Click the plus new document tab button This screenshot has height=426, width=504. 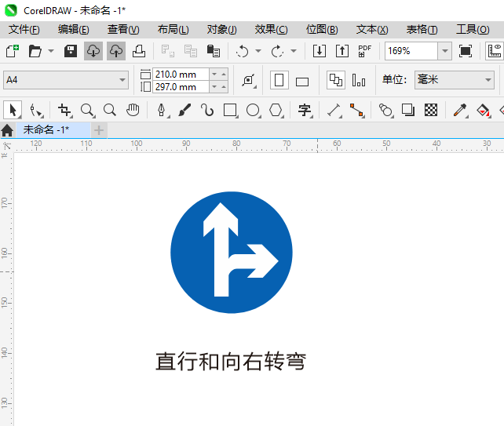tap(99, 130)
